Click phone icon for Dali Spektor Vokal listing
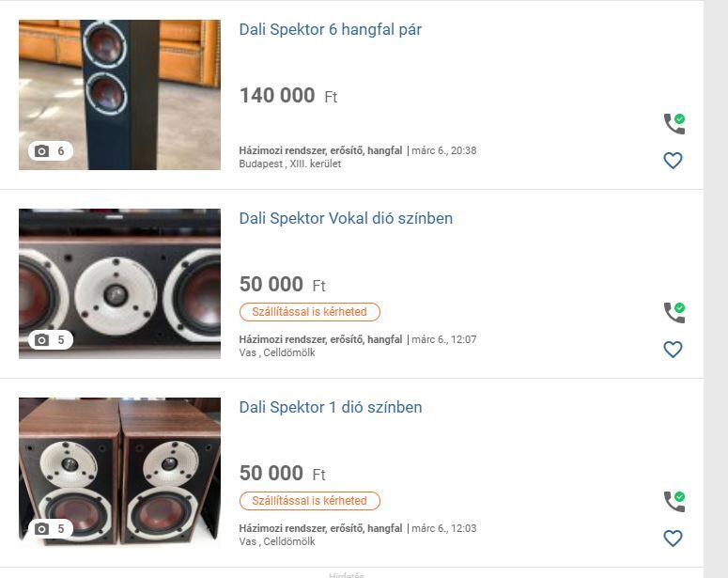 (674, 313)
